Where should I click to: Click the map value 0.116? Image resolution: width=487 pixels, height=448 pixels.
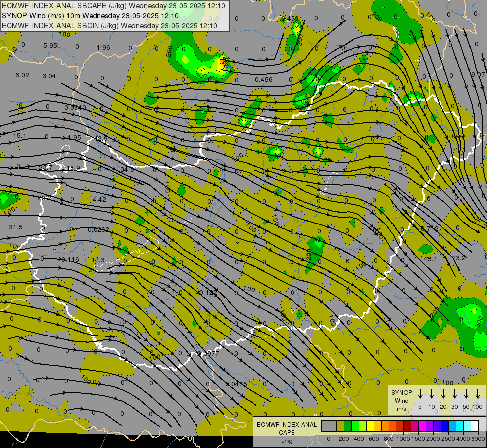(x=70, y=260)
